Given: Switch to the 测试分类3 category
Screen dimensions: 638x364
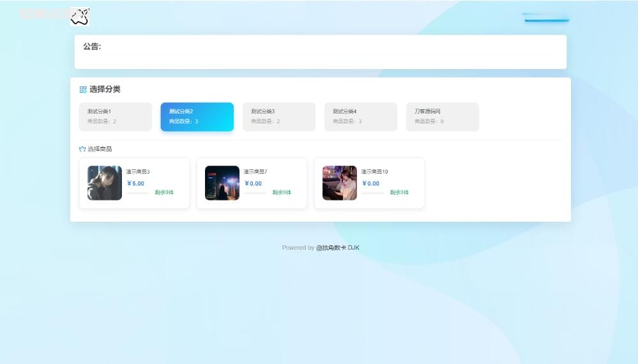Looking at the screenshot, I should 278,116.
